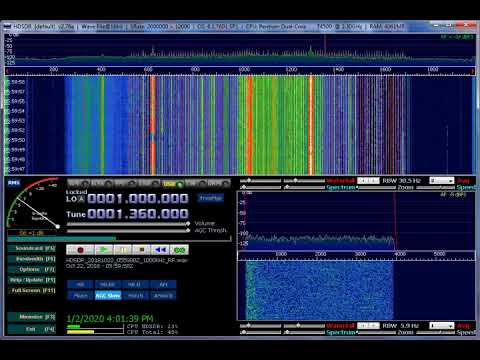Viewport: 480px width, 360px height.
Task: Select AM demodulation mode
Action: 79,183
